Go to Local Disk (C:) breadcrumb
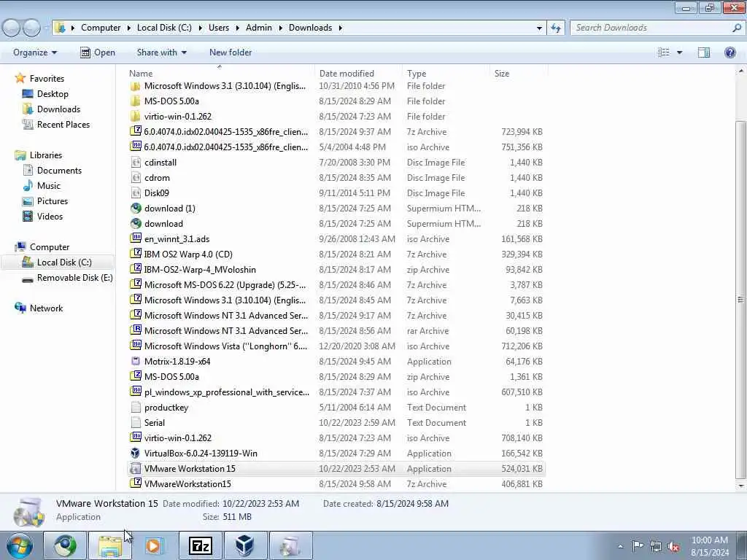Image resolution: width=747 pixels, height=560 pixels. point(164,28)
